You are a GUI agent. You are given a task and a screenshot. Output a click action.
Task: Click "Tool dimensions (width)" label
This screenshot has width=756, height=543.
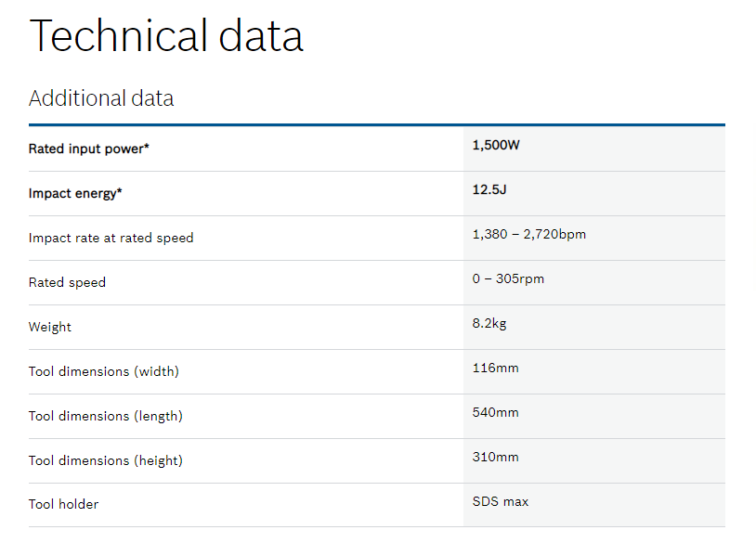[x=104, y=371]
